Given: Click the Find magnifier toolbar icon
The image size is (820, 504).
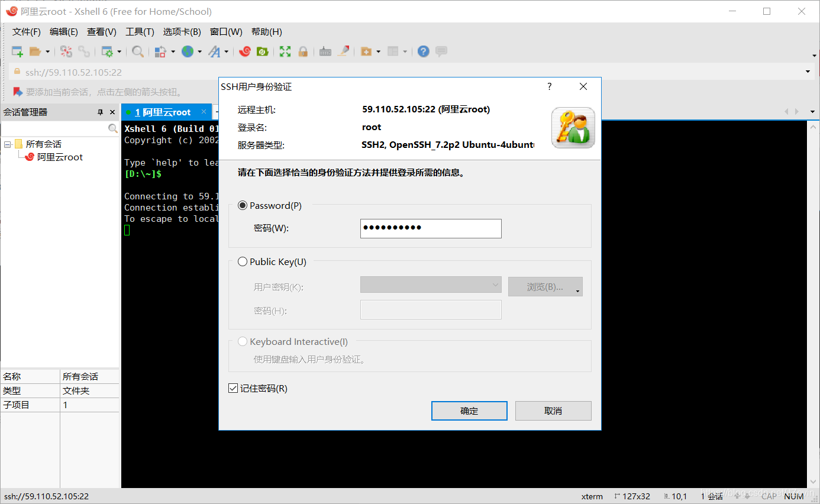Looking at the screenshot, I should [138, 51].
